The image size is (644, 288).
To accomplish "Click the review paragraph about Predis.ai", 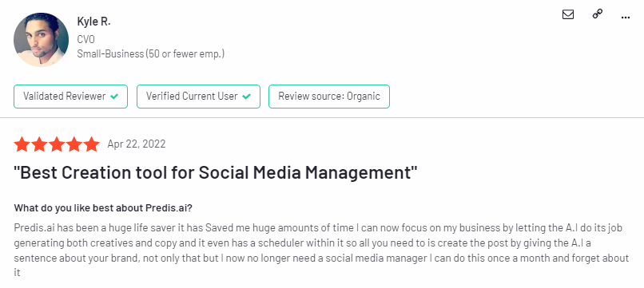I will pos(321,251).
